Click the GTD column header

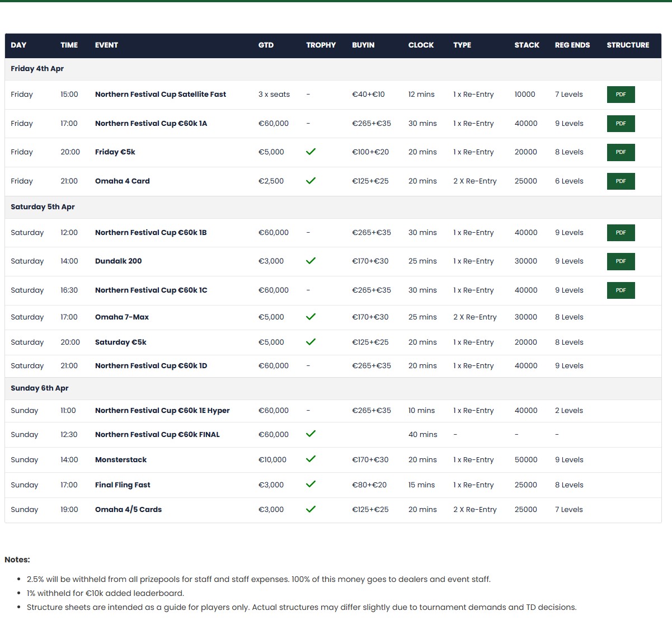(x=266, y=45)
